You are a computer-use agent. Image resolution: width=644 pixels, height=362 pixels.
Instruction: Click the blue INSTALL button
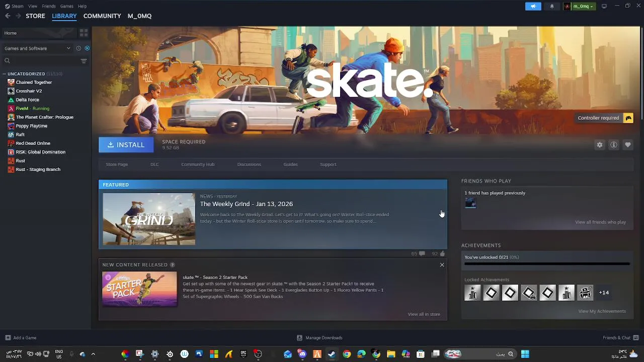click(126, 145)
